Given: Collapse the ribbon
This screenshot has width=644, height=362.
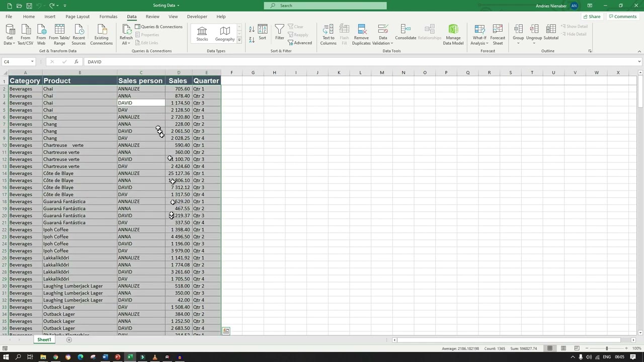Looking at the screenshot, I should [639, 51].
